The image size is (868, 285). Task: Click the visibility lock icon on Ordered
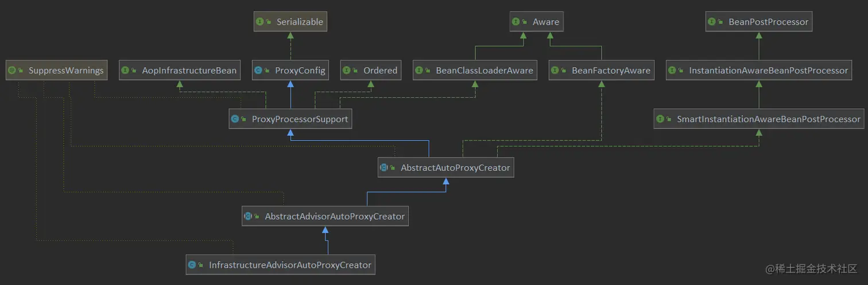[355, 71]
